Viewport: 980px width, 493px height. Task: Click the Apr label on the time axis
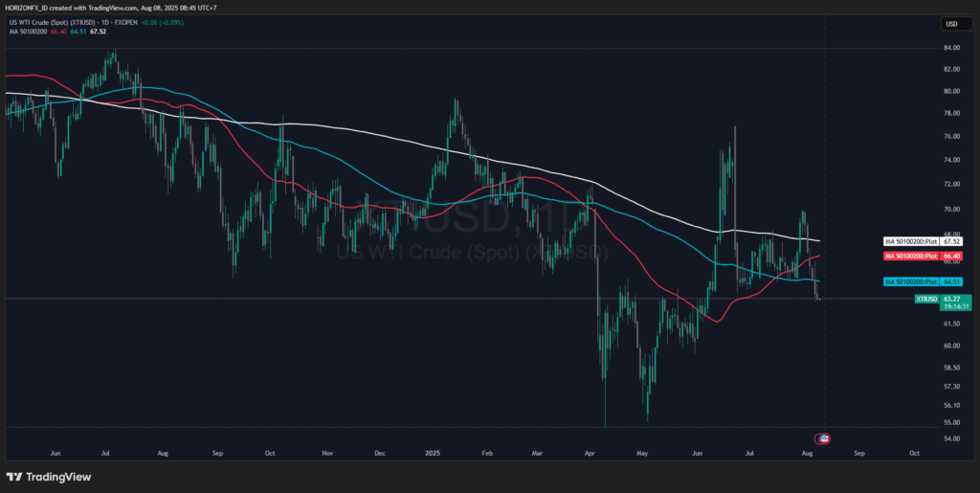pos(590,449)
